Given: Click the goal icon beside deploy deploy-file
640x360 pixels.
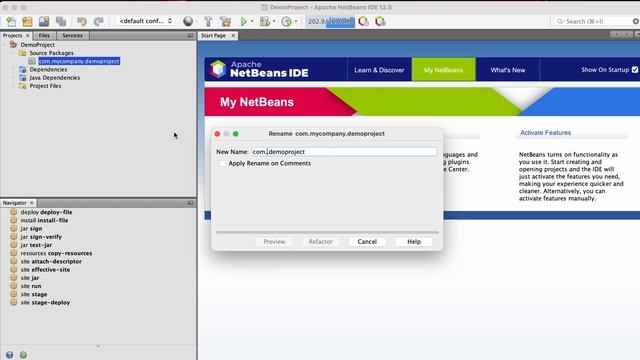Looking at the screenshot, I should point(13,212).
